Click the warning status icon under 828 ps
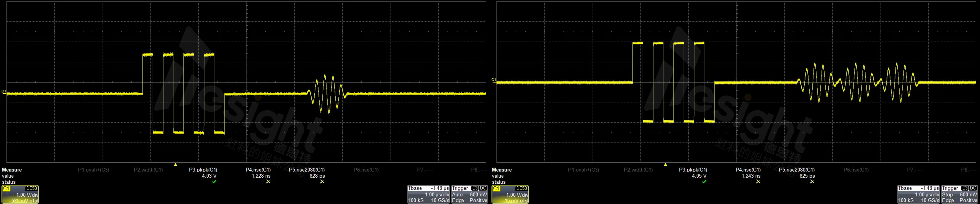The image size is (980, 204). [322, 182]
